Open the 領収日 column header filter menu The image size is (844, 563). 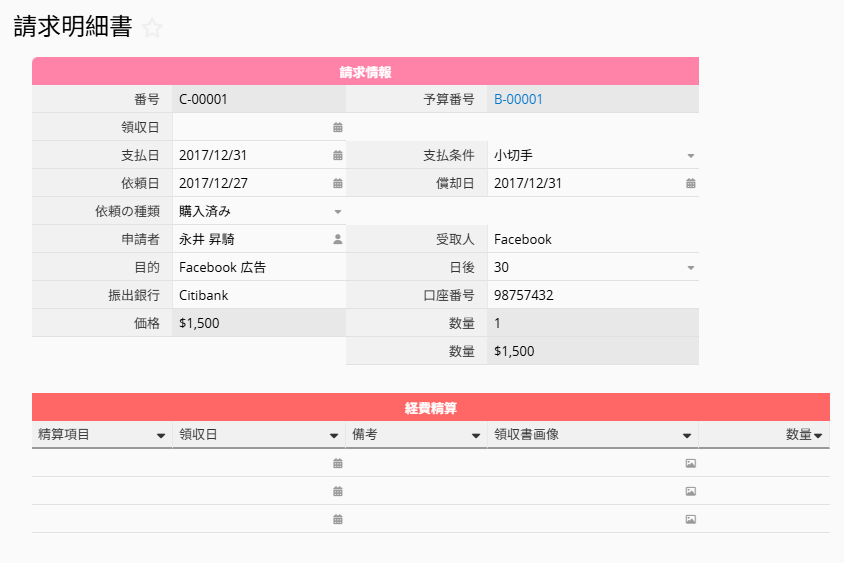(334, 436)
